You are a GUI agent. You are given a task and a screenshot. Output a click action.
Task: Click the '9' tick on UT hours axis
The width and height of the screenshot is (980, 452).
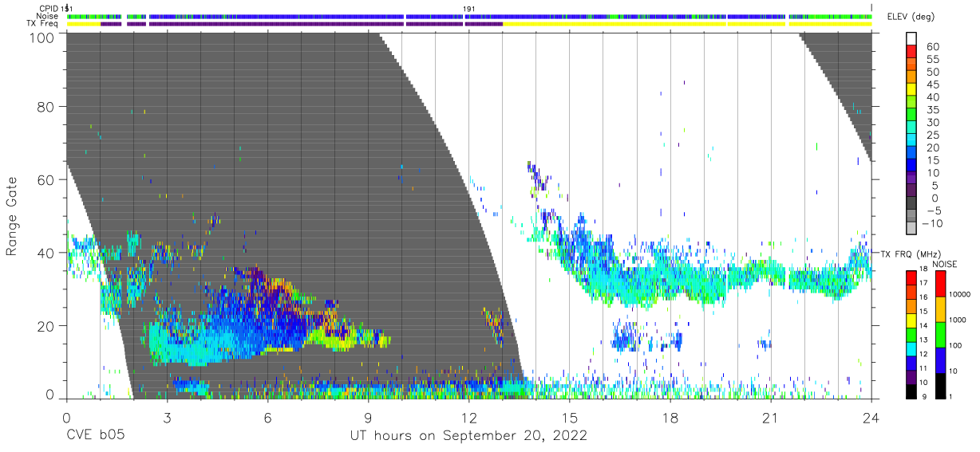(368, 419)
